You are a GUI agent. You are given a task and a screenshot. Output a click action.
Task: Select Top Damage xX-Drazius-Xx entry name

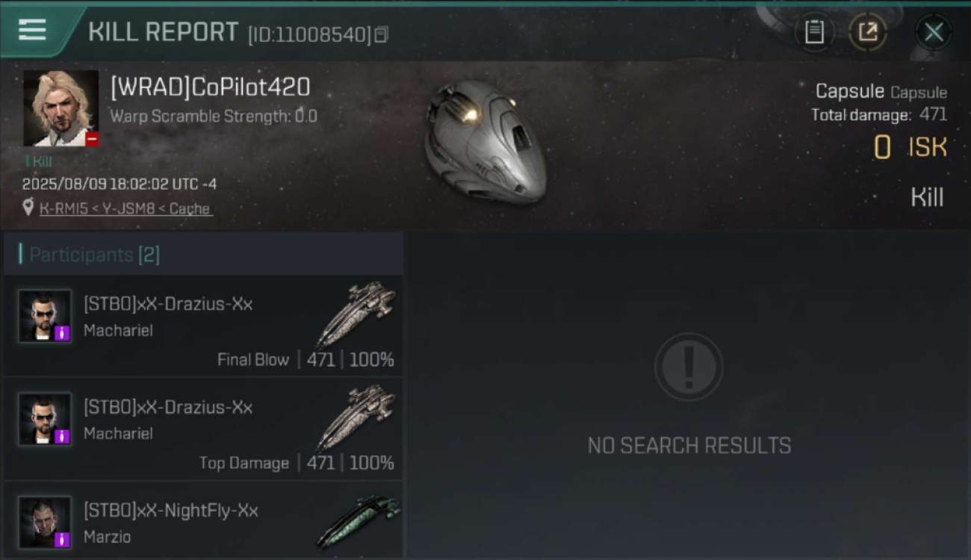point(168,408)
